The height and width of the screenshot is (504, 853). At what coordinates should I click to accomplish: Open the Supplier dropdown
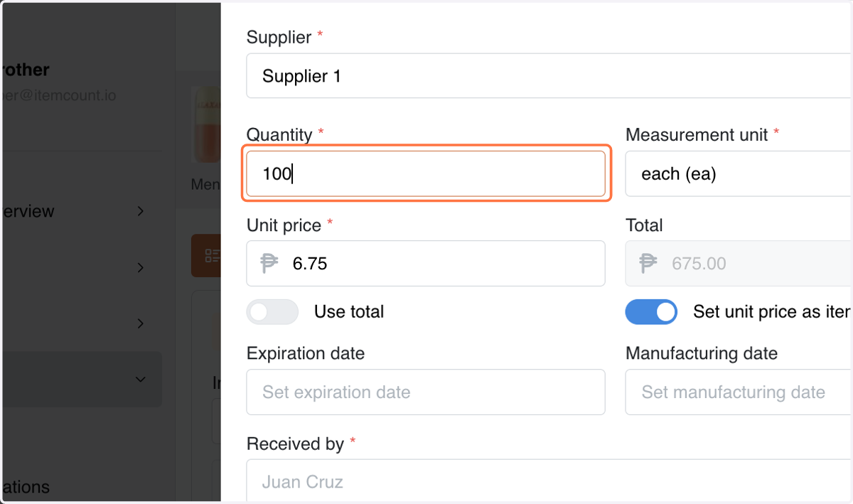[549, 75]
